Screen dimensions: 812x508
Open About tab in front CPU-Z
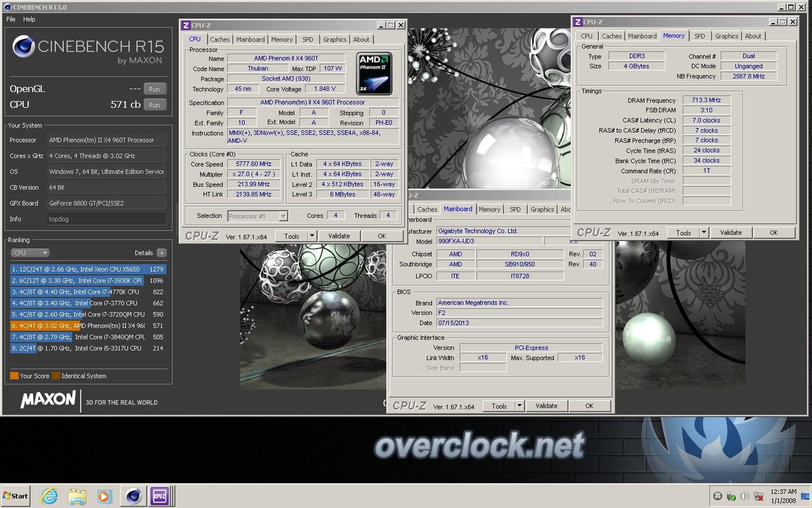click(361, 40)
